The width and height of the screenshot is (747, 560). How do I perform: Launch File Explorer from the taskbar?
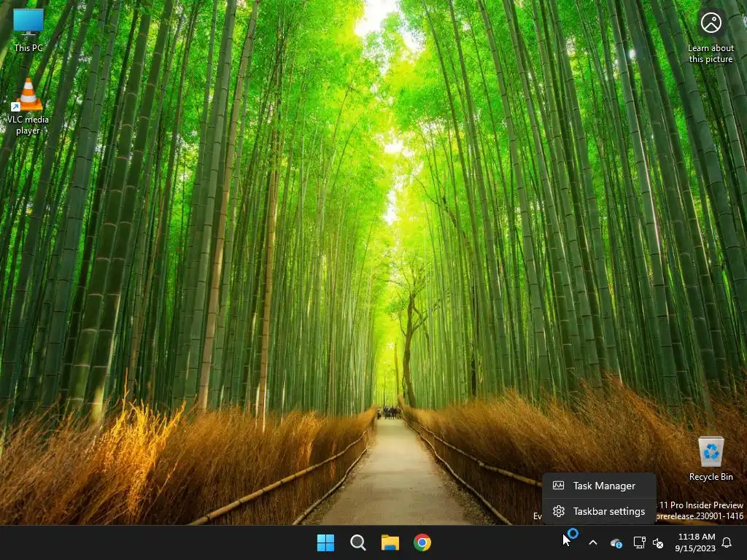click(x=390, y=542)
